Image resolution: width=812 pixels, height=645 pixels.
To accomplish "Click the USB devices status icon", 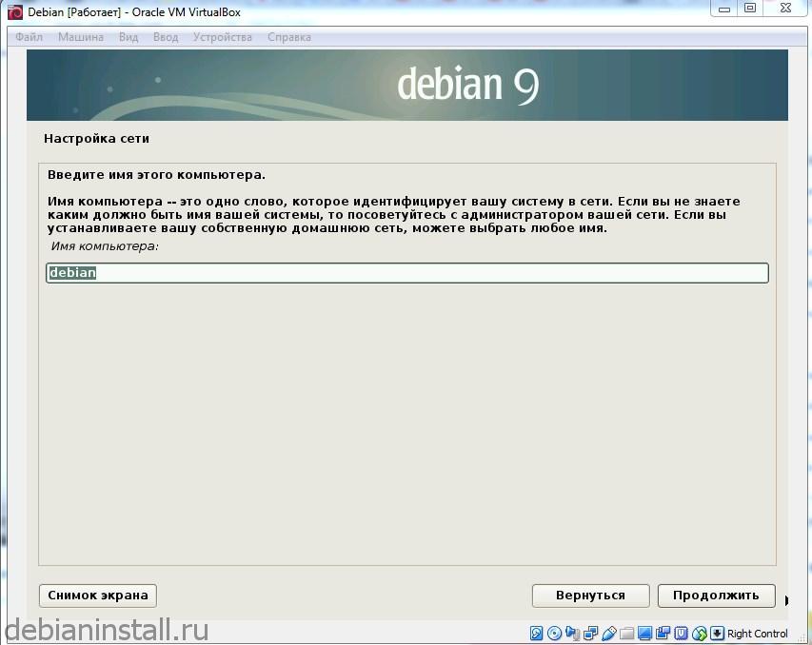I will 608,634.
